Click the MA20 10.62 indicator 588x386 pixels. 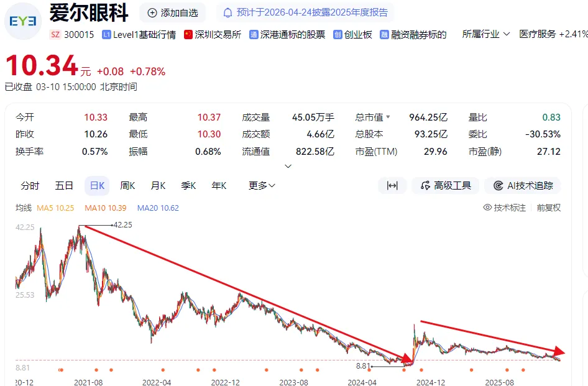(x=158, y=208)
